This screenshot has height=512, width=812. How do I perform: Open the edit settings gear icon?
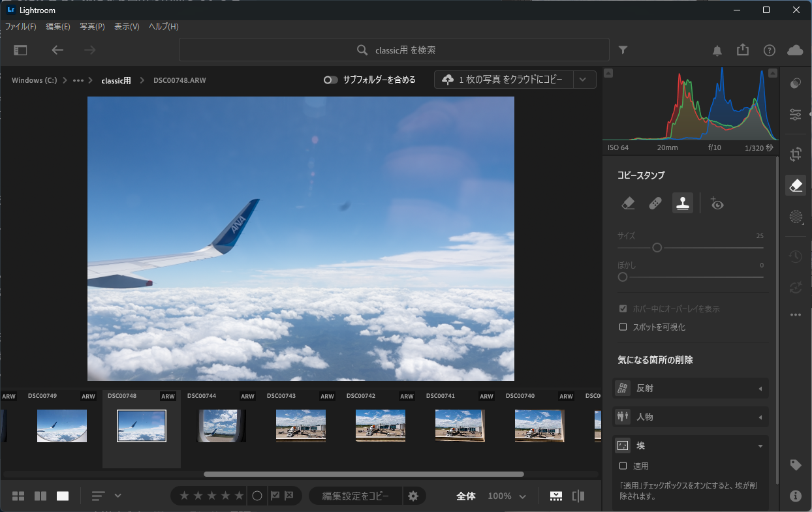(x=413, y=496)
